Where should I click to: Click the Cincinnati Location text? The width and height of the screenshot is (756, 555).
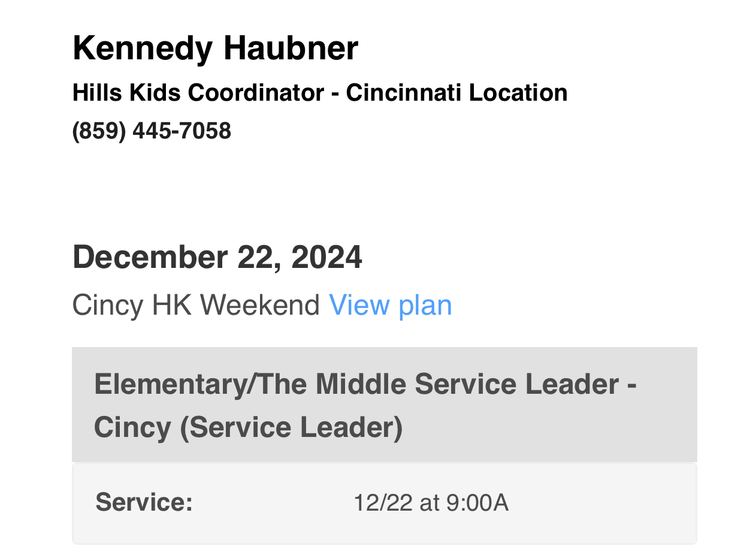(x=456, y=93)
